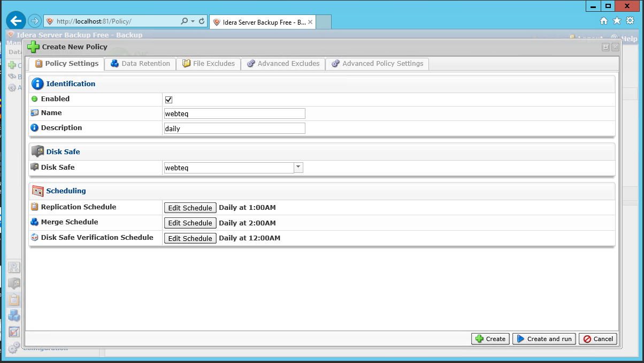Edit Schedule for Merge Schedule
Screen dimensions: 644x363
coord(190,223)
